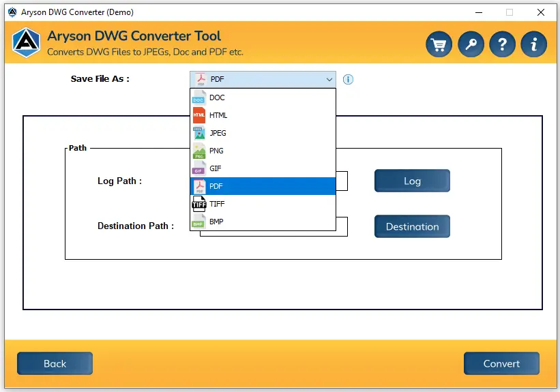Image resolution: width=560 pixels, height=392 pixels.
Task: Select TIFF in the dropdown list
Action: pyautogui.click(x=263, y=204)
